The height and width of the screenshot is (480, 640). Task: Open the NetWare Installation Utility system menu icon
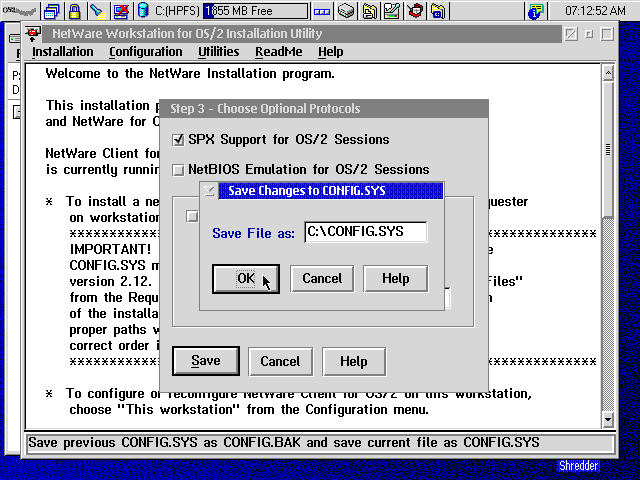(33, 33)
